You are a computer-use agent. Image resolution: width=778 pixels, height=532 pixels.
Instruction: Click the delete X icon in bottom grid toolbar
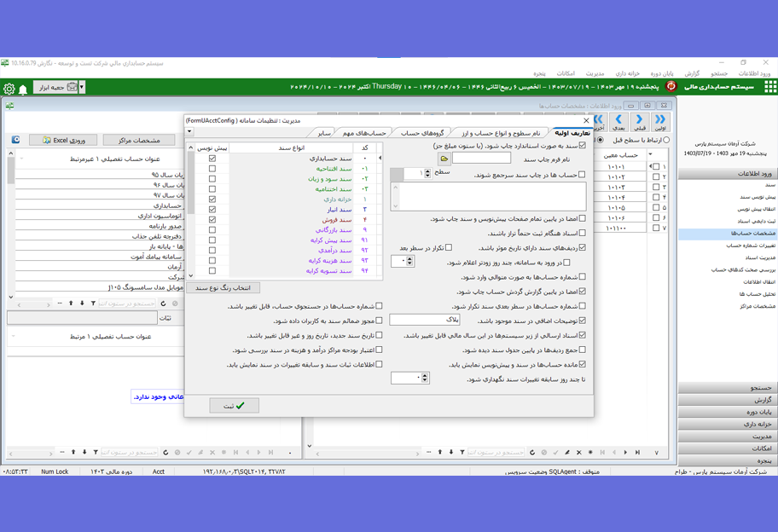pyautogui.click(x=578, y=452)
